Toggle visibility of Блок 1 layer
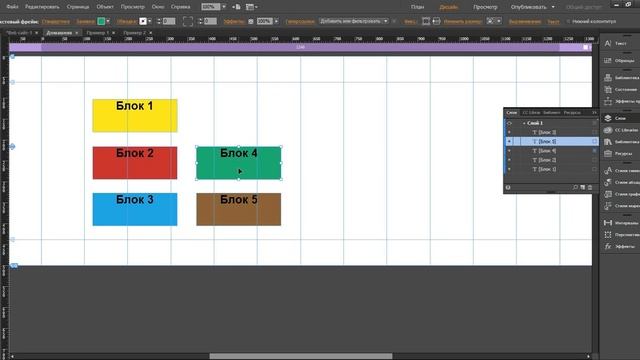This screenshot has height=360, width=640. (509, 169)
